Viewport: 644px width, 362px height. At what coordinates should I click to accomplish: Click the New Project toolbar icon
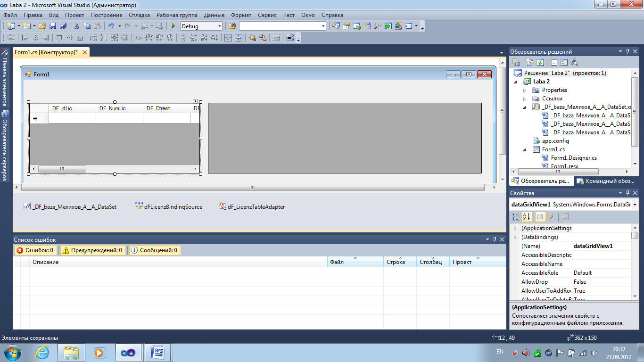click(x=11, y=26)
